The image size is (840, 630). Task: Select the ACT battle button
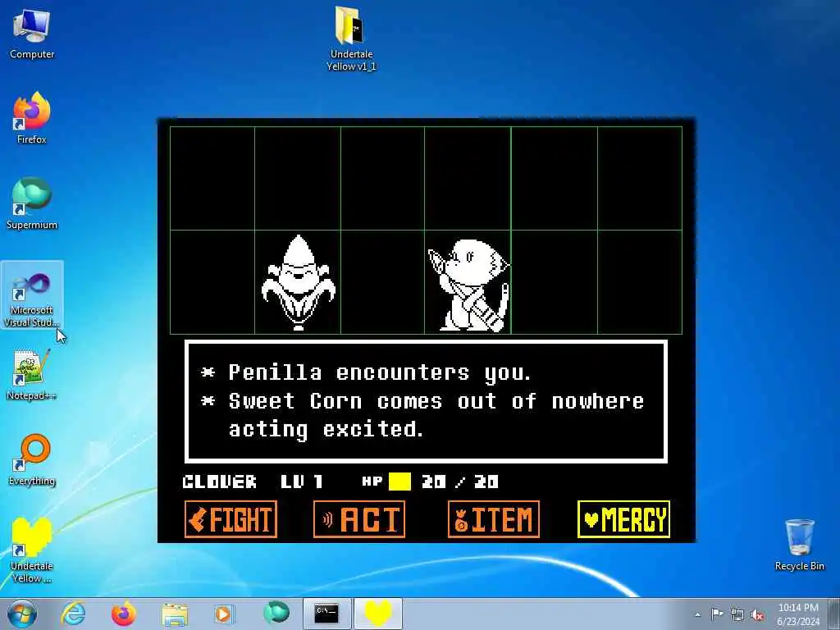click(359, 519)
